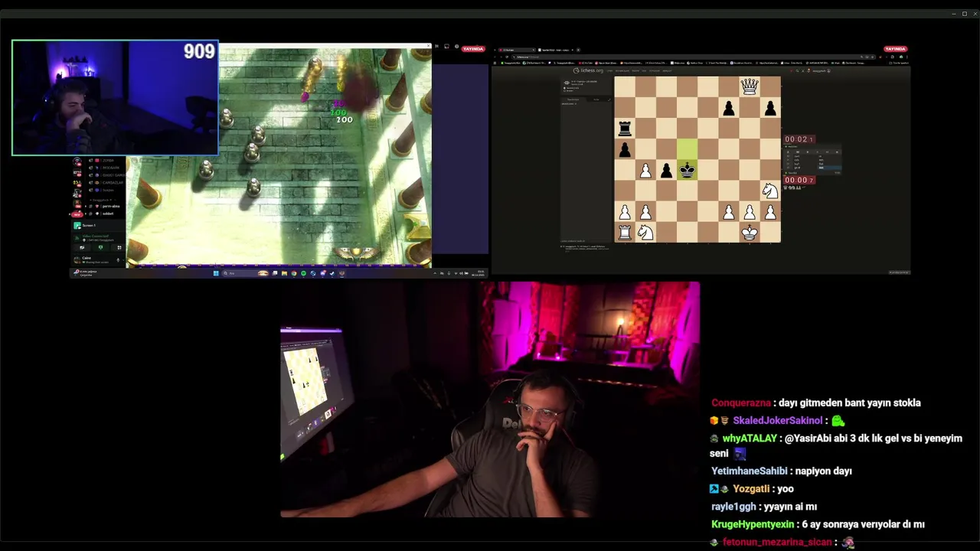The width and height of the screenshot is (980, 551).
Task: Open the volume icon in the system tray
Action: pos(462,273)
